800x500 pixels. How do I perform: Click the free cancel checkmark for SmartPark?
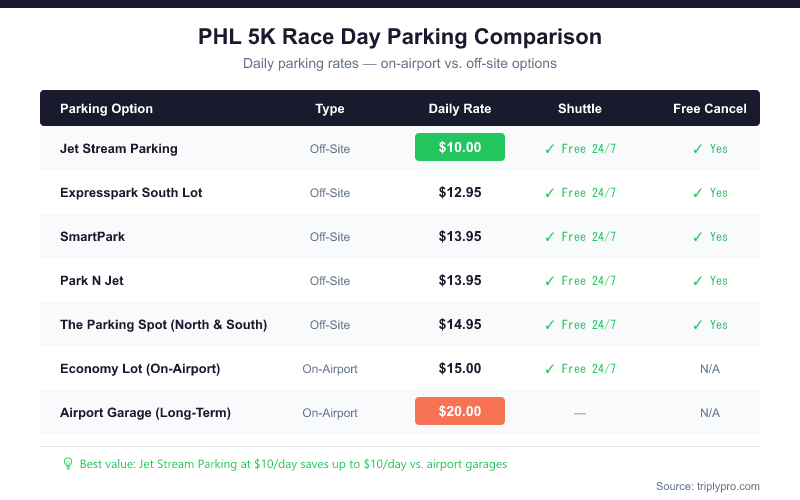pos(698,236)
